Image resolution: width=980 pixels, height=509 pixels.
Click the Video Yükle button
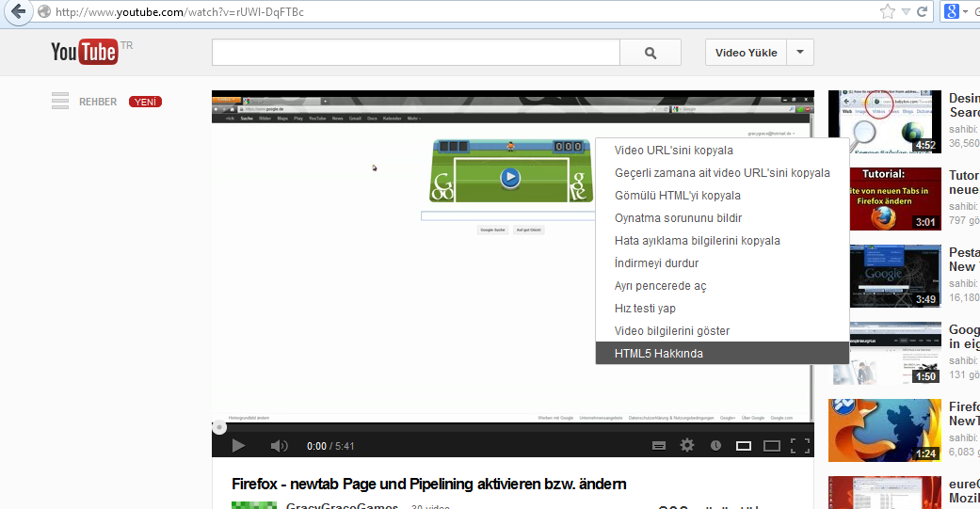[747, 53]
